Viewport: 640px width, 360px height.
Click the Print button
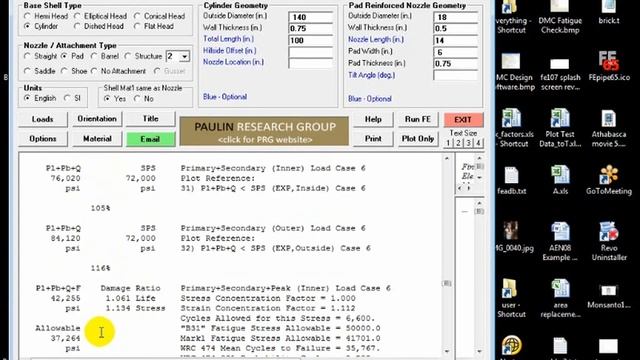373,139
